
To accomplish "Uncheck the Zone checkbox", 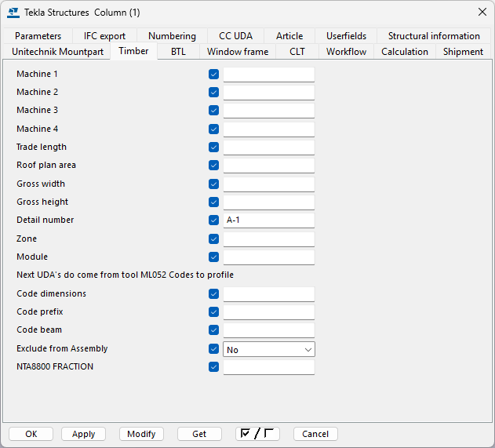I will pyautogui.click(x=213, y=239).
